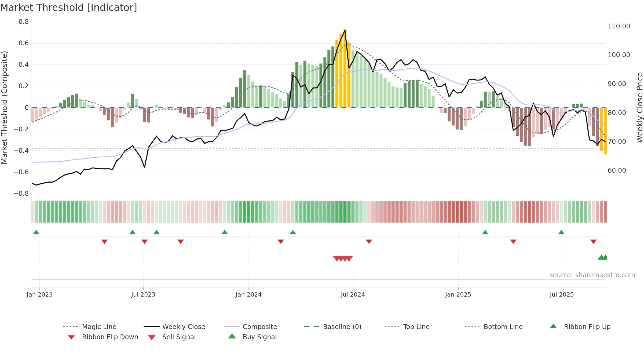Click the red Ribbon Flip Down legend triangle
The height and width of the screenshot is (362, 644).
(x=71, y=337)
